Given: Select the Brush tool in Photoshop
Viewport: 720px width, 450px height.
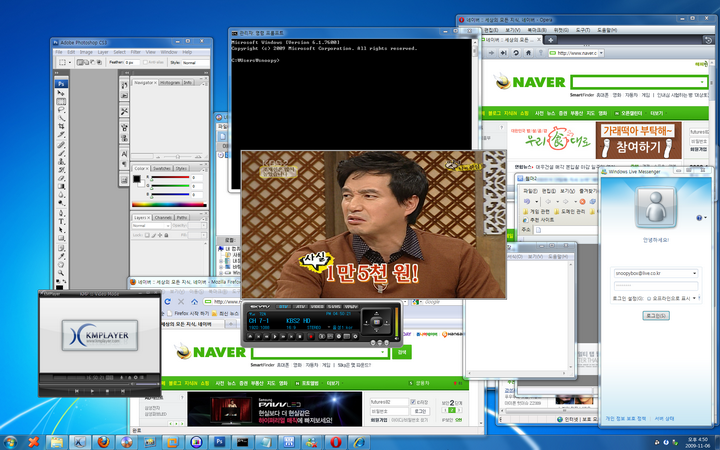Looking at the screenshot, I should coord(61,153).
